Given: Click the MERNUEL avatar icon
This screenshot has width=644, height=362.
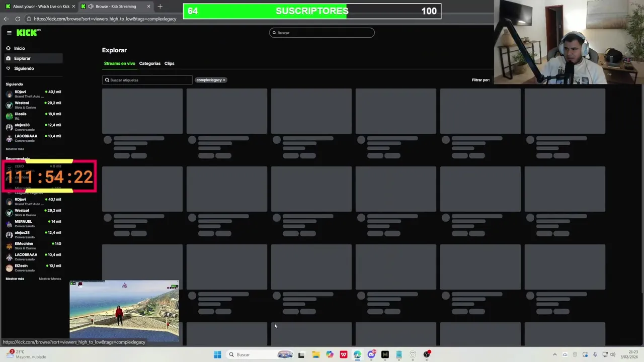Looking at the screenshot, I should coord(9,224).
